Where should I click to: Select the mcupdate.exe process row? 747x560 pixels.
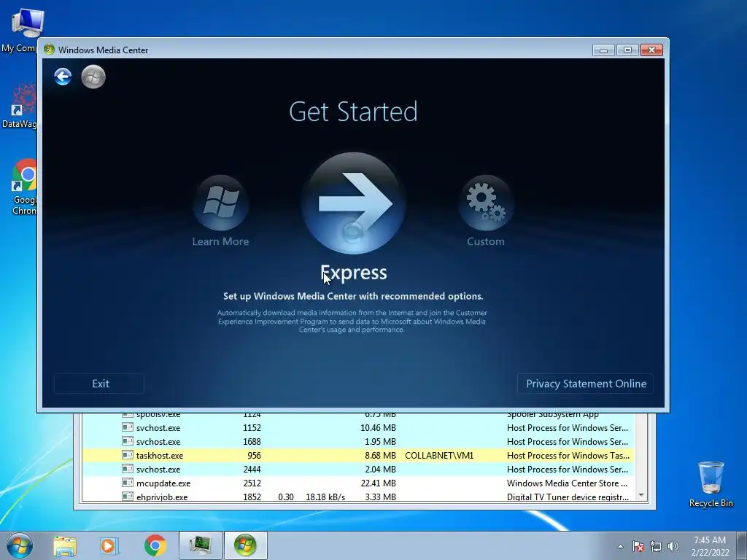[357, 483]
